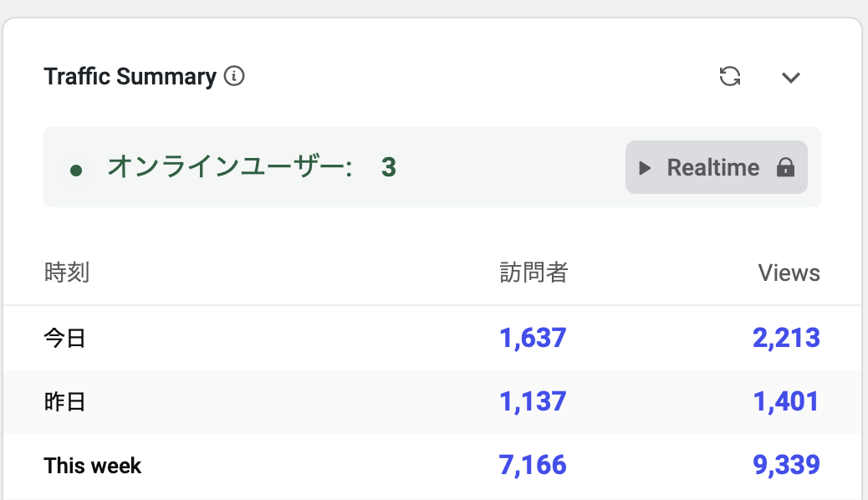The height and width of the screenshot is (500, 868).
Task: Collapse the Traffic Summary panel chevron
Action: (791, 78)
